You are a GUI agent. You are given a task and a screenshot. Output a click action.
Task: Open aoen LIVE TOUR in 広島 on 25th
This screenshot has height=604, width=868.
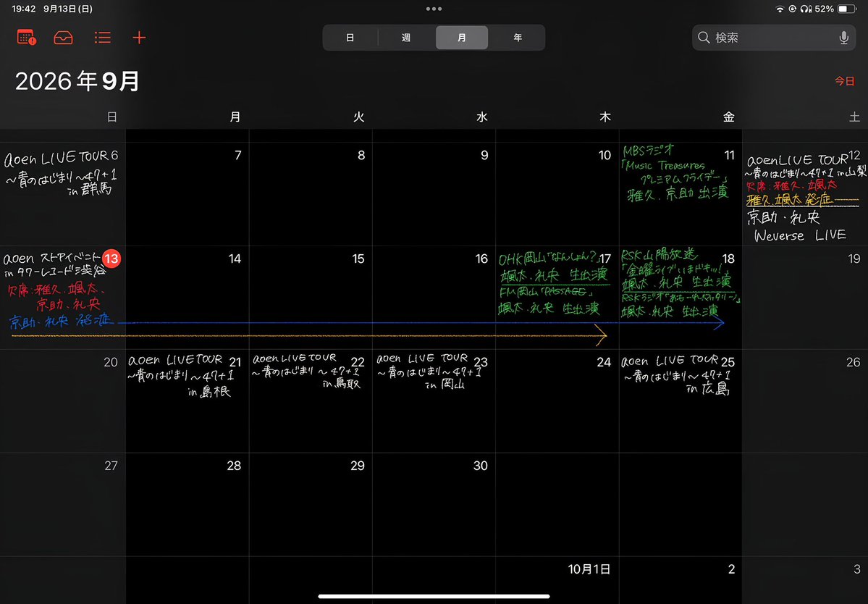coord(676,375)
